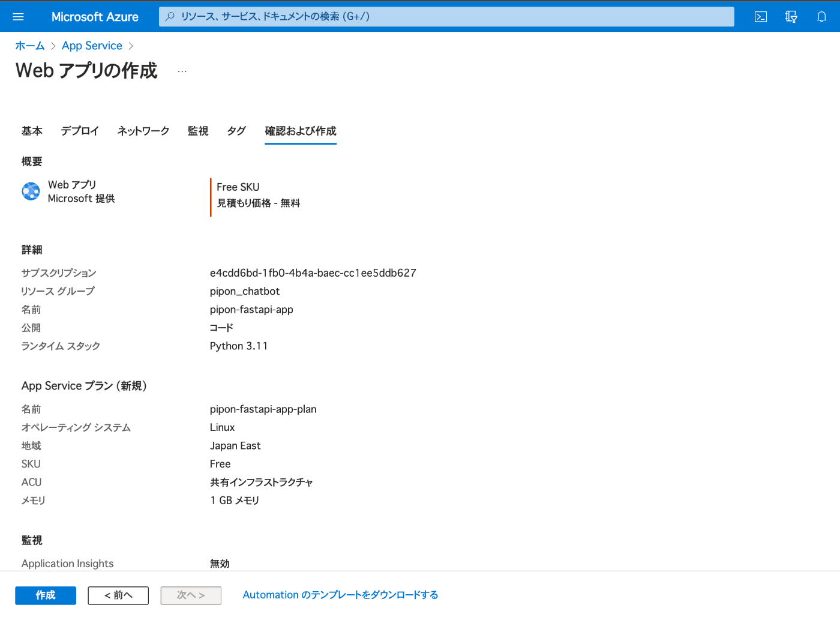Open the ellipsis menu next to the page title
This screenshot has width=840, height=620.
coord(182,71)
